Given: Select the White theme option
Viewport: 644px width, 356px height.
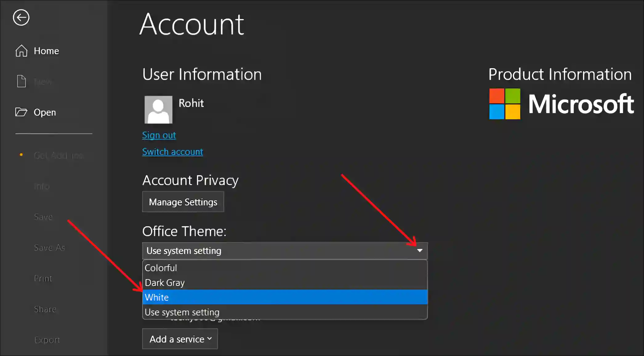Looking at the screenshot, I should (x=285, y=297).
